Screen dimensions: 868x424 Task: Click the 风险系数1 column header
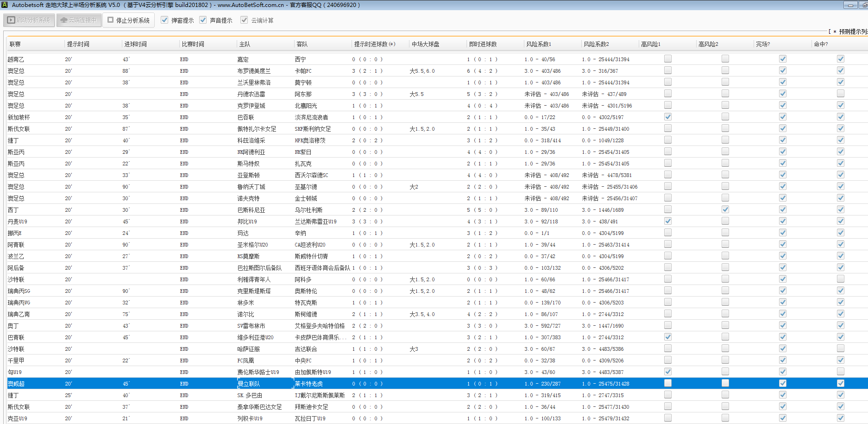(x=538, y=44)
